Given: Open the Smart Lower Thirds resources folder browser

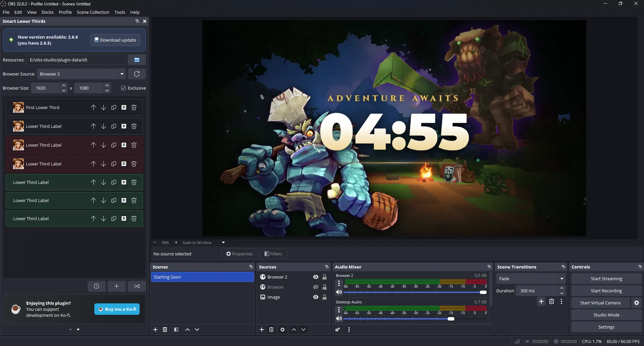Looking at the screenshot, I should pyautogui.click(x=137, y=59).
